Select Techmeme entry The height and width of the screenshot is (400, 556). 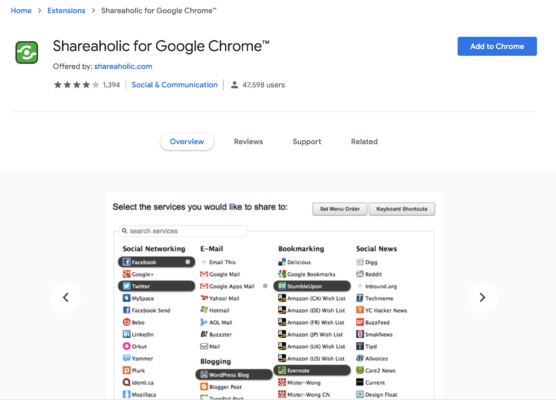click(x=374, y=298)
